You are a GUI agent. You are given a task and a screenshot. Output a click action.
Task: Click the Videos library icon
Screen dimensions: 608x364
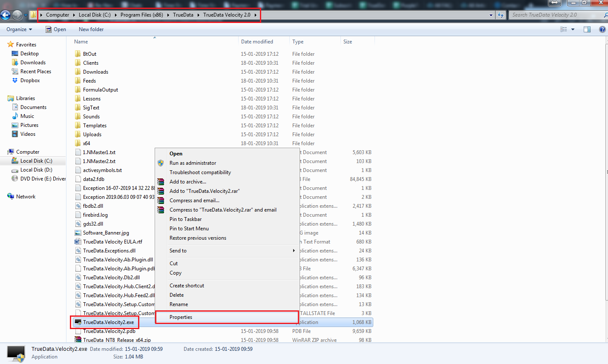[15, 134]
